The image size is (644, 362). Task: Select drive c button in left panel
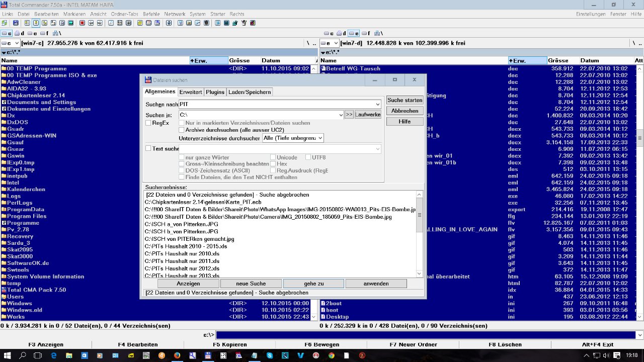click(7, 33)
